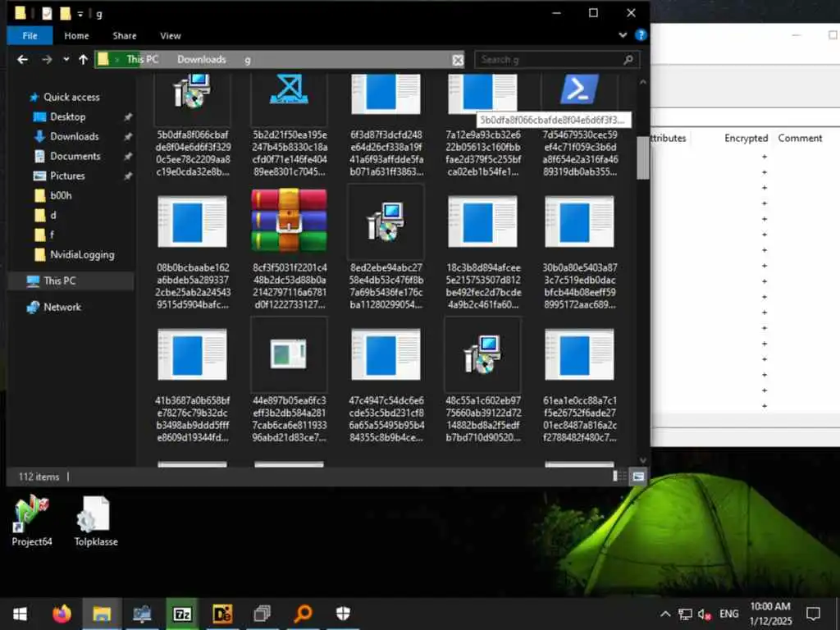Screen dimensions: 840x630
Task: Open Tolpklasse desktop file
Action: [96, 522]
